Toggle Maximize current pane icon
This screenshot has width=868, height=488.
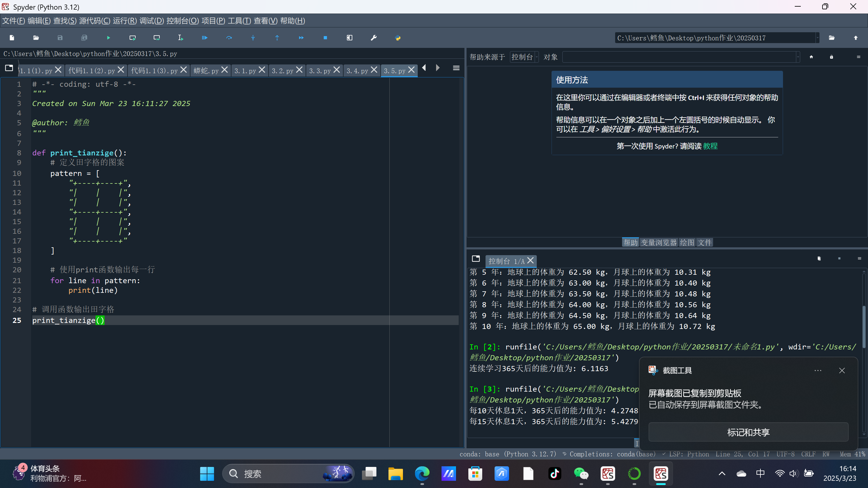coord(349,38)
